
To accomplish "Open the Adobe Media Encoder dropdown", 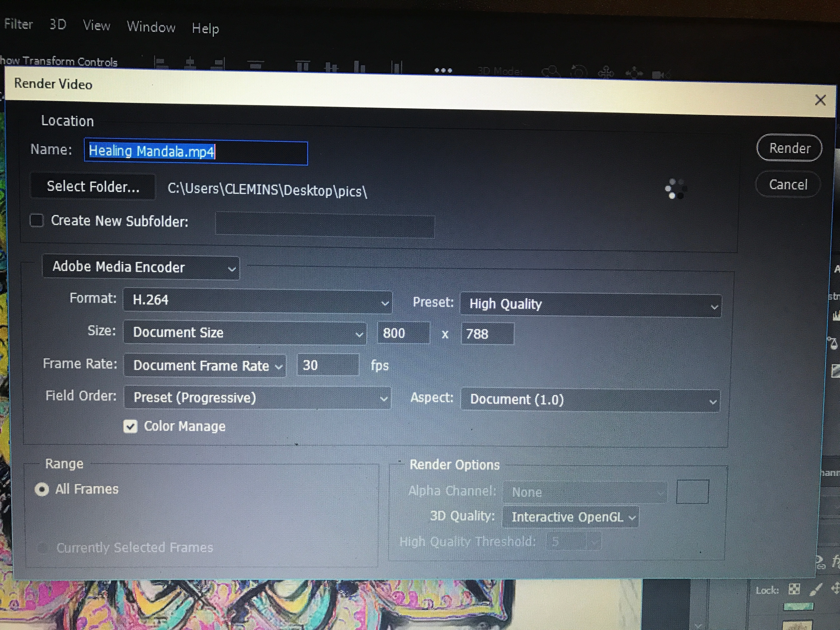I will [141, 268].
